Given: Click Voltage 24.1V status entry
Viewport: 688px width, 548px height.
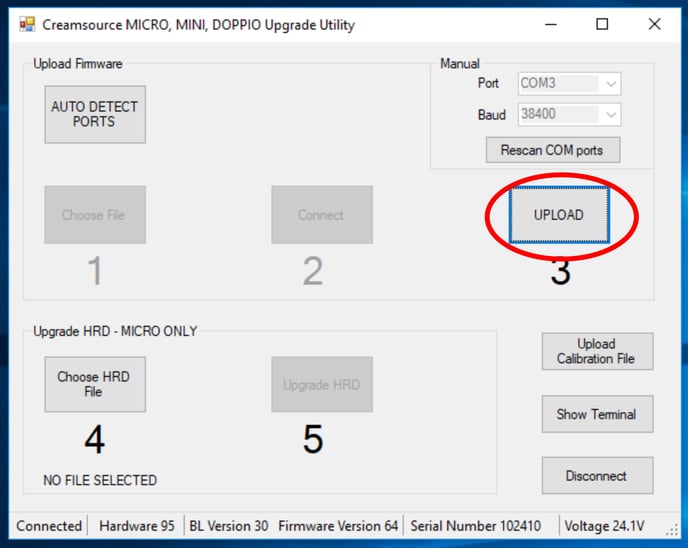Looking at the screenshot, I should coord(604,526).
